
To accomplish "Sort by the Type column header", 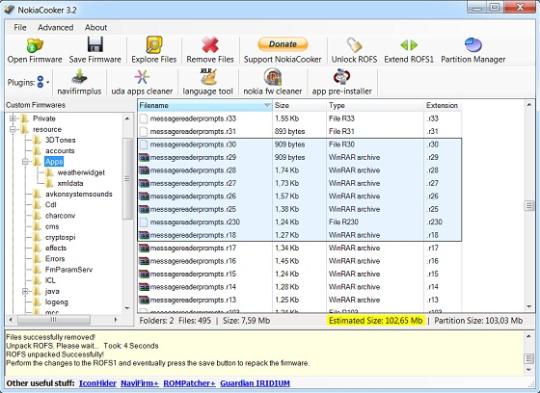I will [375, 105].
